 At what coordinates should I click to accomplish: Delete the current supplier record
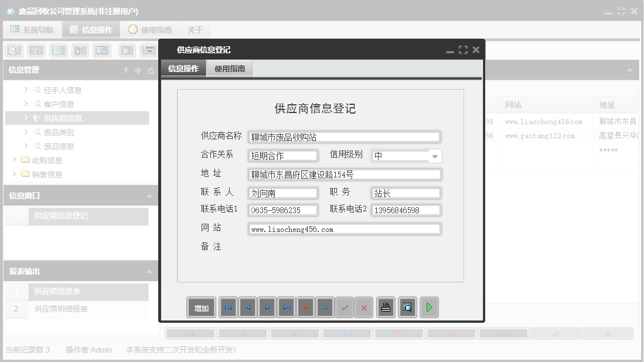tap(305, 307)
